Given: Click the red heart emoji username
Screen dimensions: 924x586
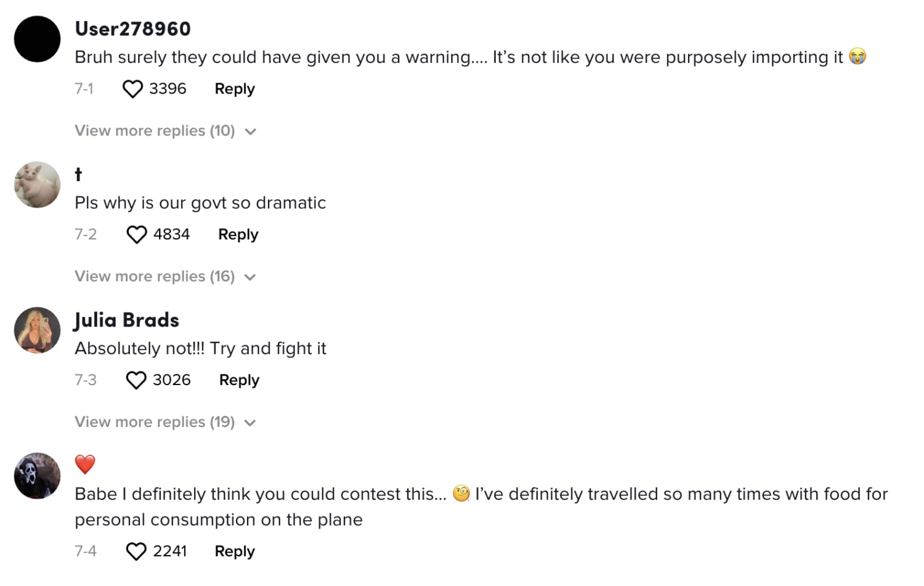Looking at the screenshot, I should pyautogui.click(x=85, y=465).
